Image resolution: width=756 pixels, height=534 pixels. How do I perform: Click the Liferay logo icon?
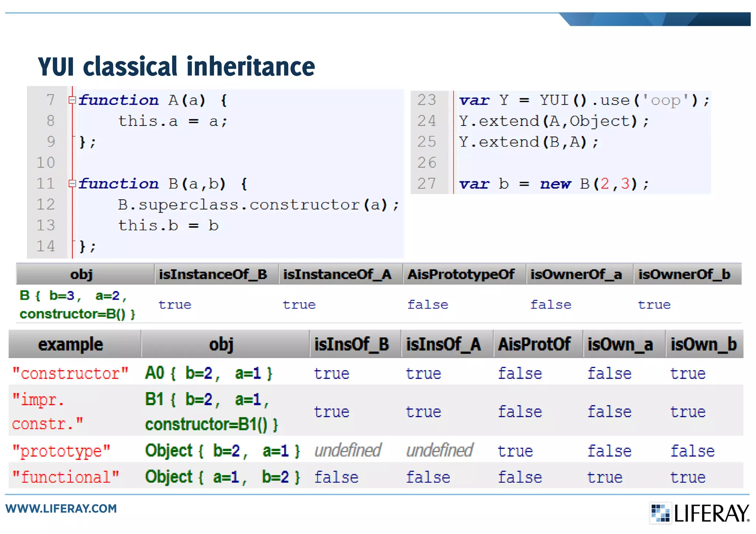660,513
